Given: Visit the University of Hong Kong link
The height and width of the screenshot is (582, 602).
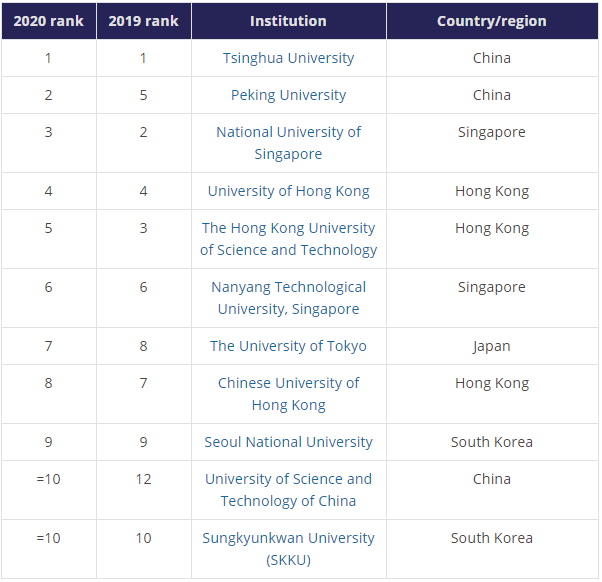Looking at the screenshot, I should click(x=288, y=191).
